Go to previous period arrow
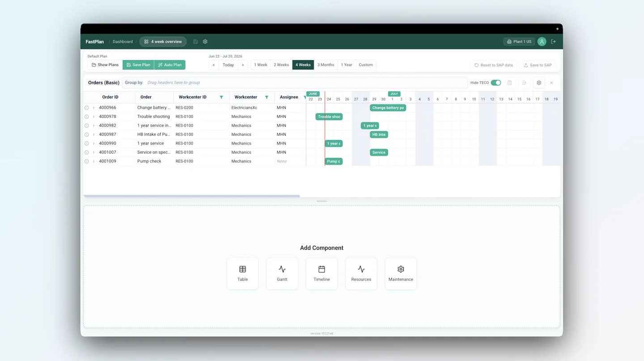 click(x=214, y=65)
